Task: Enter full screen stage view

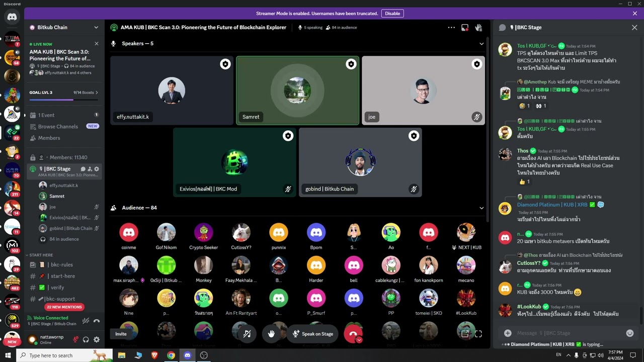Action: click(478, 333)
